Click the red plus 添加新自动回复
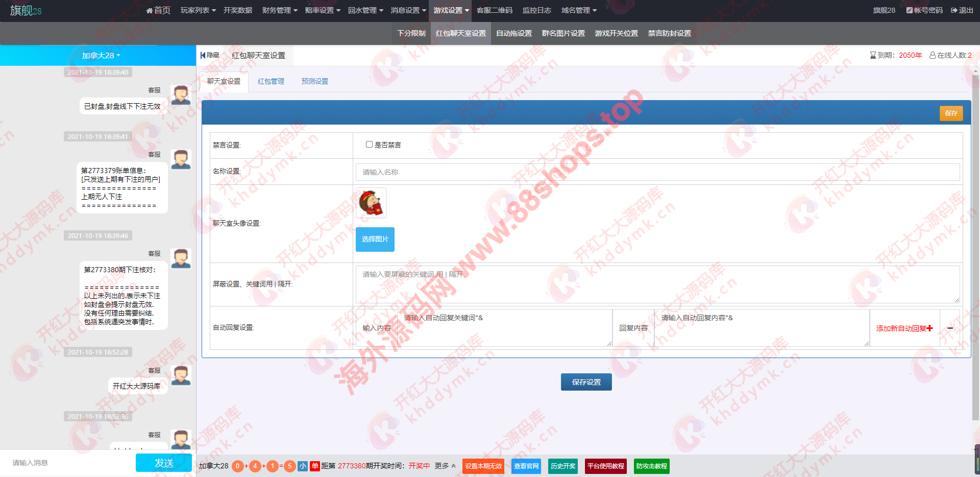 pyautogui.click(x=929, y=328)
